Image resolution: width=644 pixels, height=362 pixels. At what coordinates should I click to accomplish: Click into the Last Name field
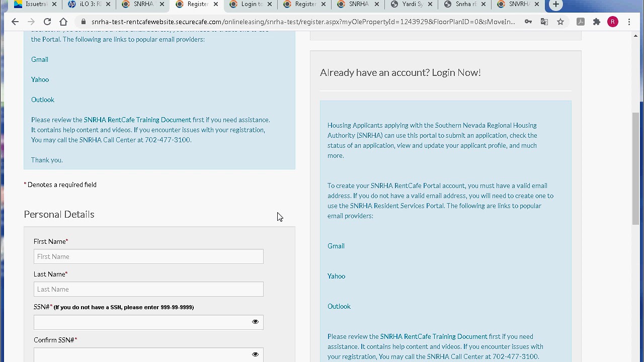click(x=148, y=289)
